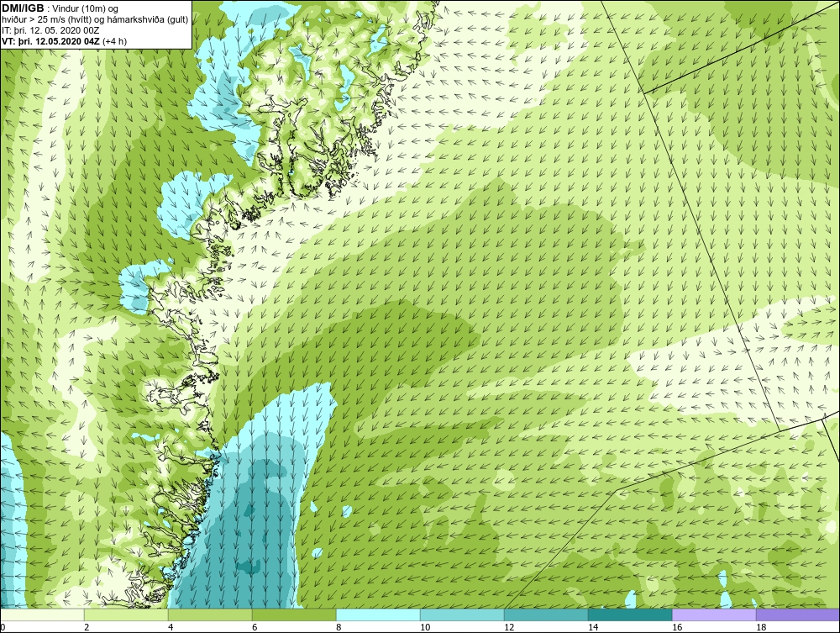Click the 10–12 m/s cyan legend swatch
Image resolution: width=840 pixels, height=633 pixels.
pos(462,615)
